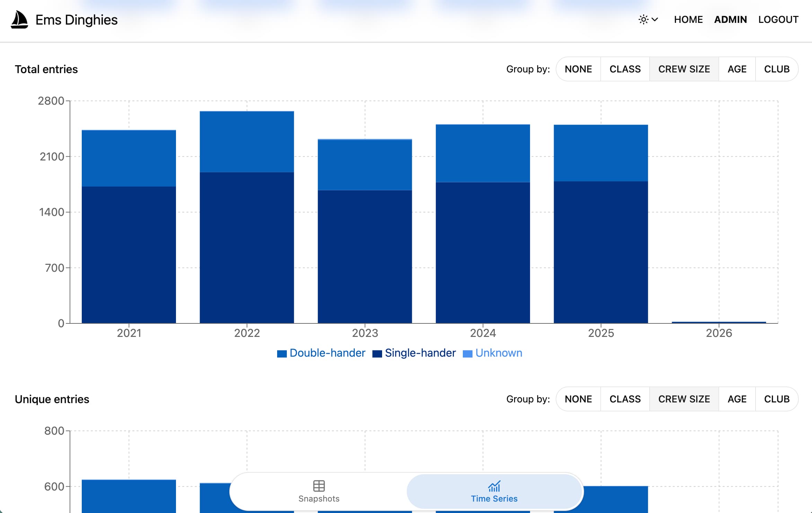The height and width of the screenshot is (513, 812).
Task: Select the 2021 bar in Unique entries chart
Action: [x=129, y=496]
